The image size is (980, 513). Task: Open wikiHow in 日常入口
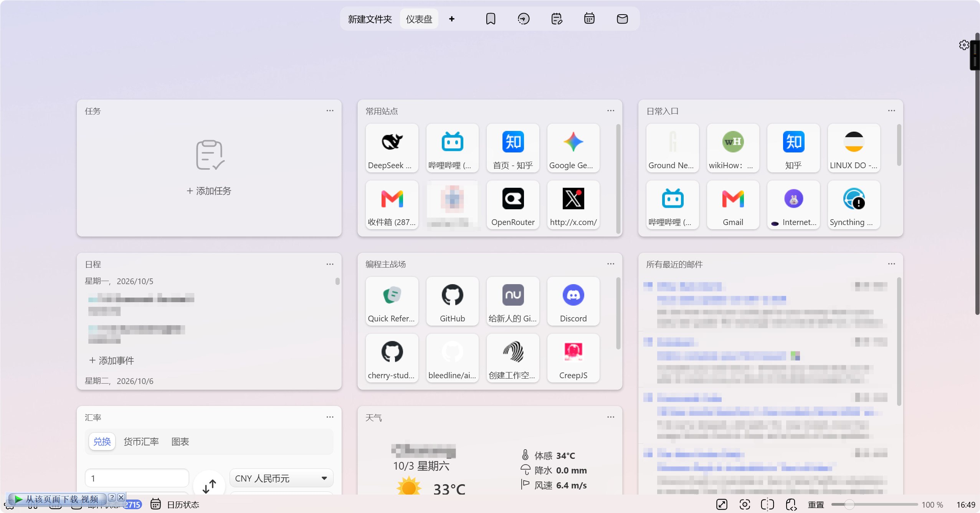pyautogui.click(x=733, y=148)
